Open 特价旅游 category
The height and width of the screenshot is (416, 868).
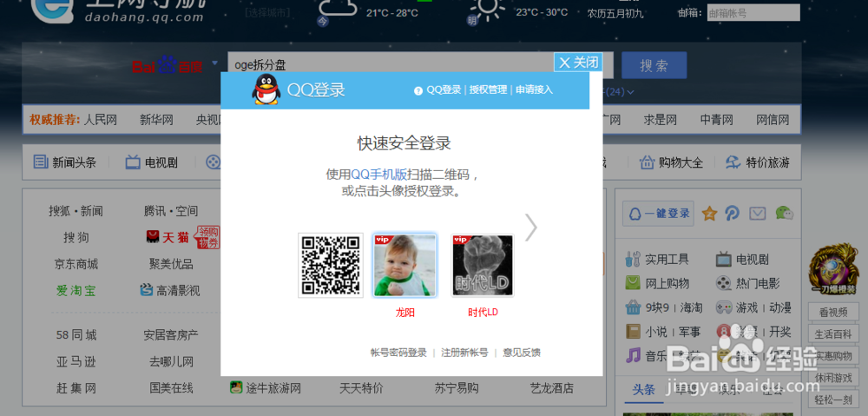click(768, 162)
